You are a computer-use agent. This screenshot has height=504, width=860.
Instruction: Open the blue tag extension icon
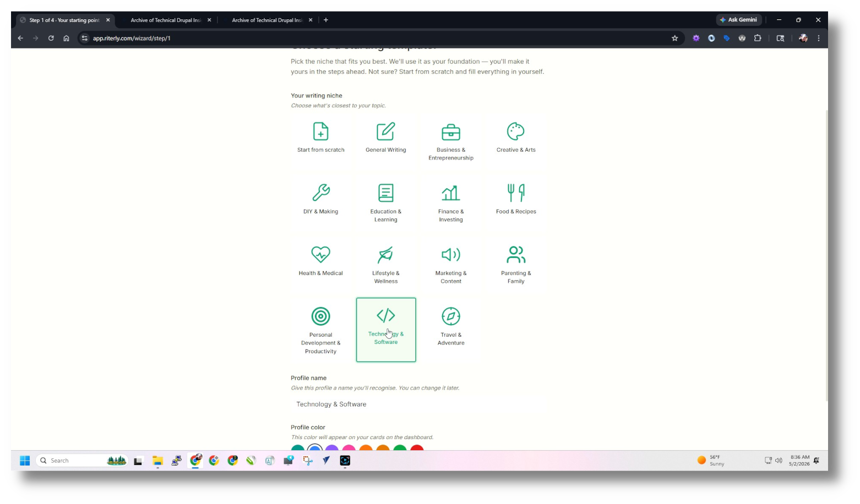pyautogui.click(x=727, y=39)
